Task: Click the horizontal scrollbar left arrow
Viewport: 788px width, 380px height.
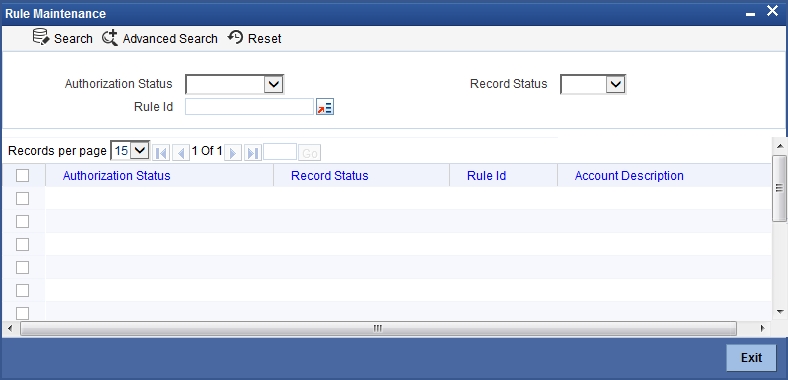Action: [10, 329]
